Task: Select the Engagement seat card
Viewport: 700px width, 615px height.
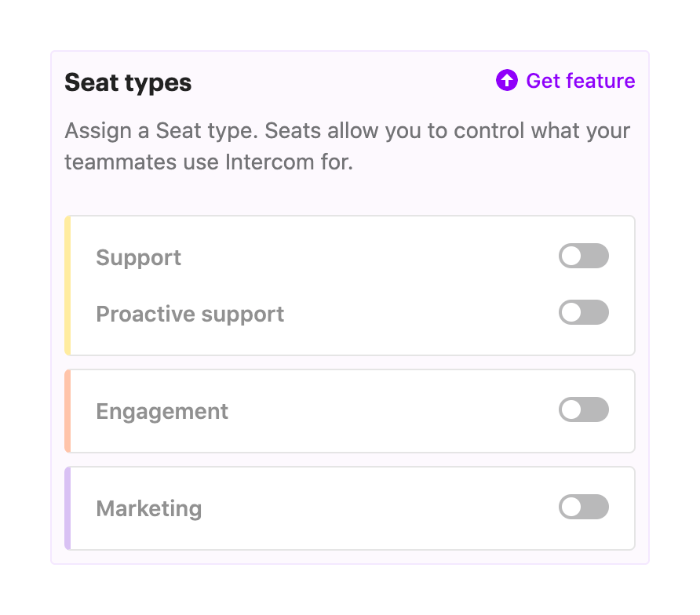Action: point(349,410)
